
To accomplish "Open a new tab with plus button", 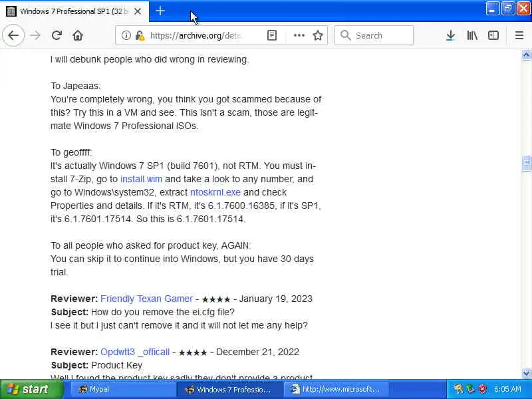I will pyautogui.click(x=160, y=11).
